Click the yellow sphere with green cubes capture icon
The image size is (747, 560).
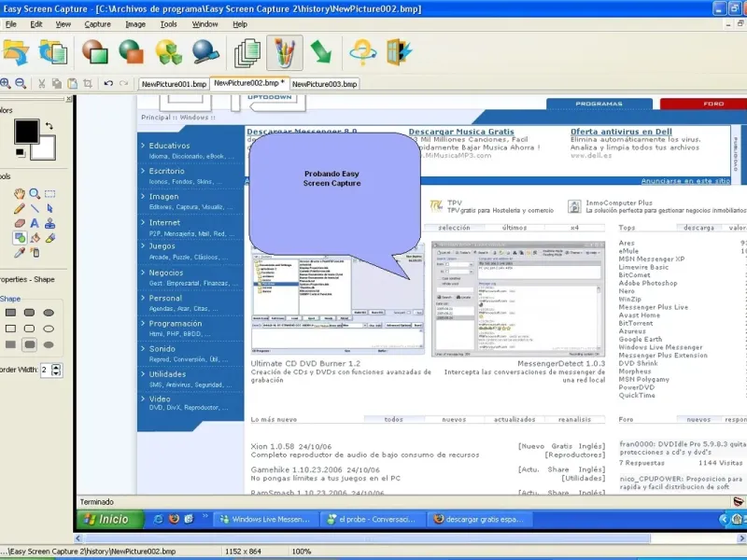(169, 52)
